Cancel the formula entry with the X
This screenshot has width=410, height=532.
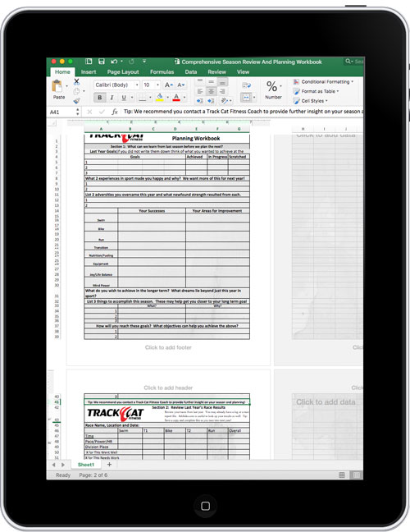(89, 112)
